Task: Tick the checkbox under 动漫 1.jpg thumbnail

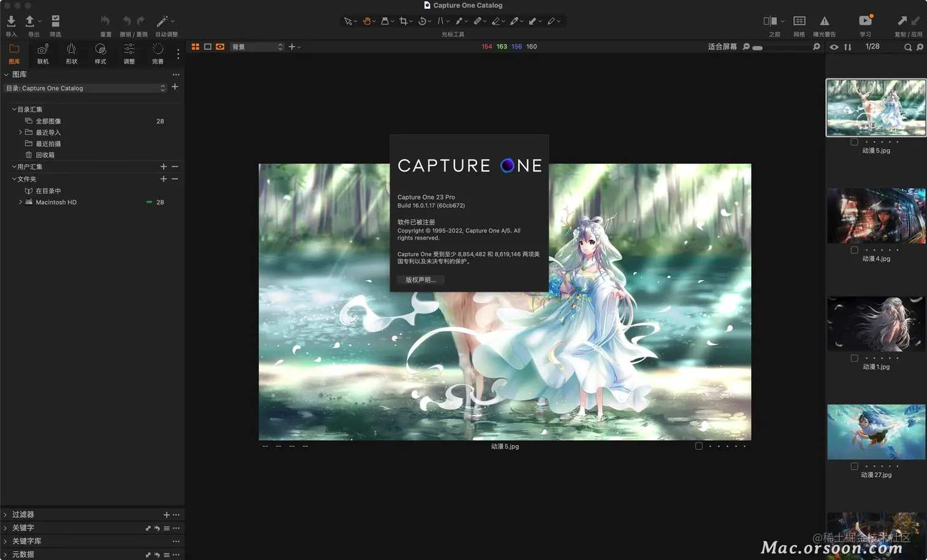Action: click(x=854, y=358)
